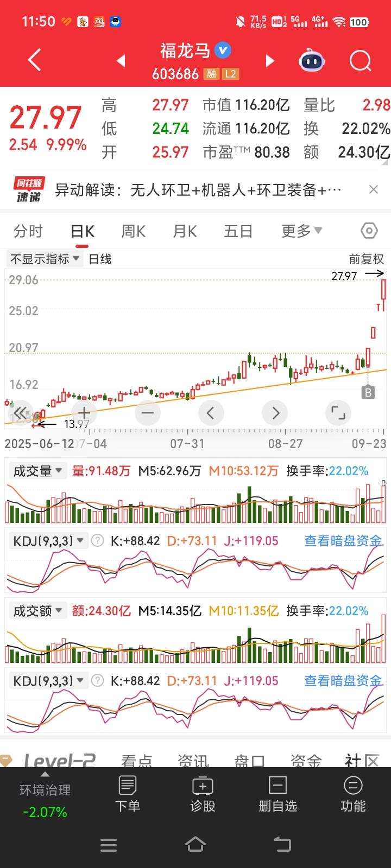Jump to earliest data double-arrow button
This screenshot has width=391, height=868.
pyautogui.click(x=21, y=413)
